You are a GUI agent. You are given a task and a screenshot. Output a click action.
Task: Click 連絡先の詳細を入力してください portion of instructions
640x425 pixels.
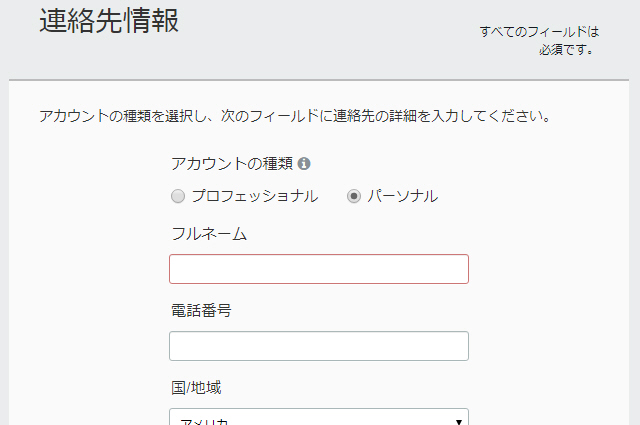coord(442,116)
